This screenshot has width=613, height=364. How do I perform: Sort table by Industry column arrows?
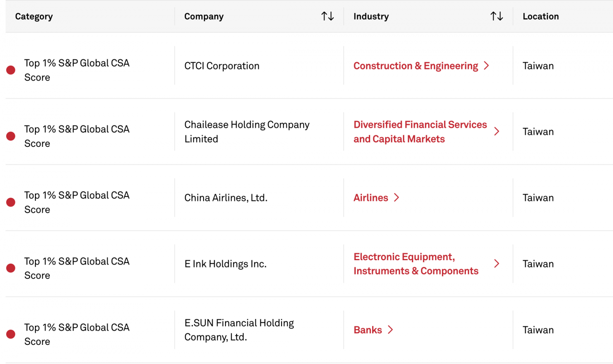point(497,16)
